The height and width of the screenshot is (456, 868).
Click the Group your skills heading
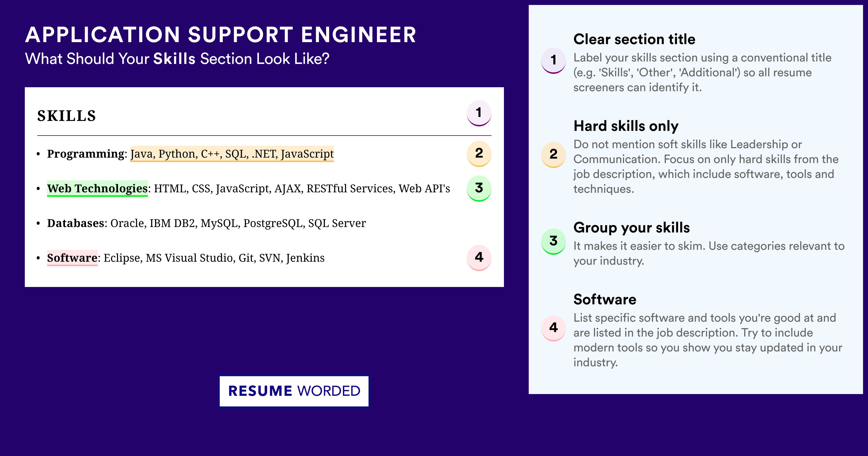click(x=631, y=228)
